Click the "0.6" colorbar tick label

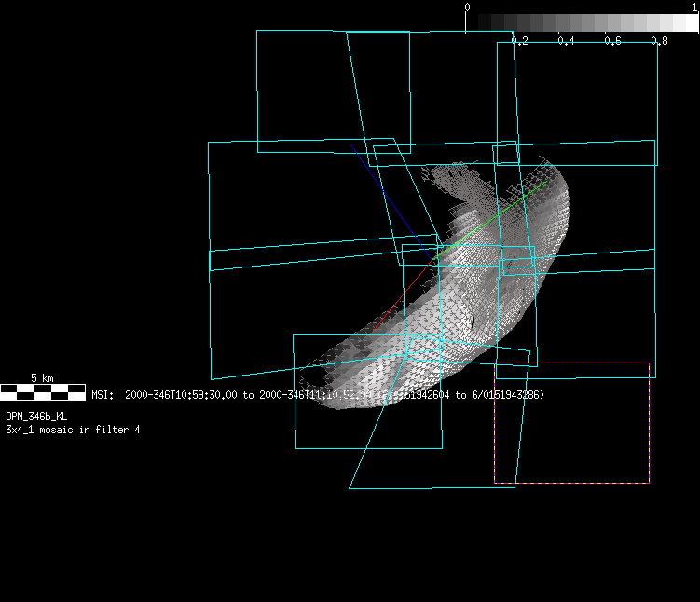[x=612, y=41]
